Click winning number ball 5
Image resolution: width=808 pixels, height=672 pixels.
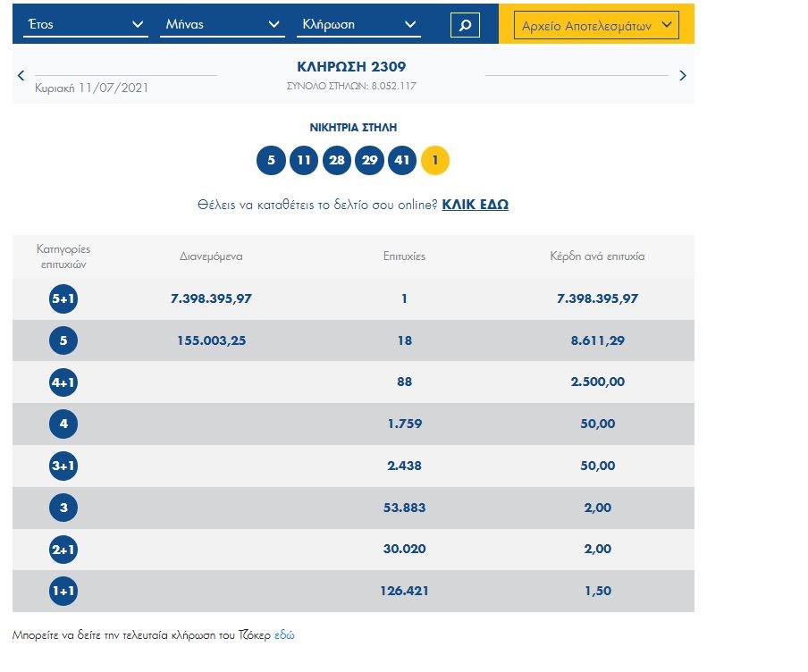(x=271, y=161)
